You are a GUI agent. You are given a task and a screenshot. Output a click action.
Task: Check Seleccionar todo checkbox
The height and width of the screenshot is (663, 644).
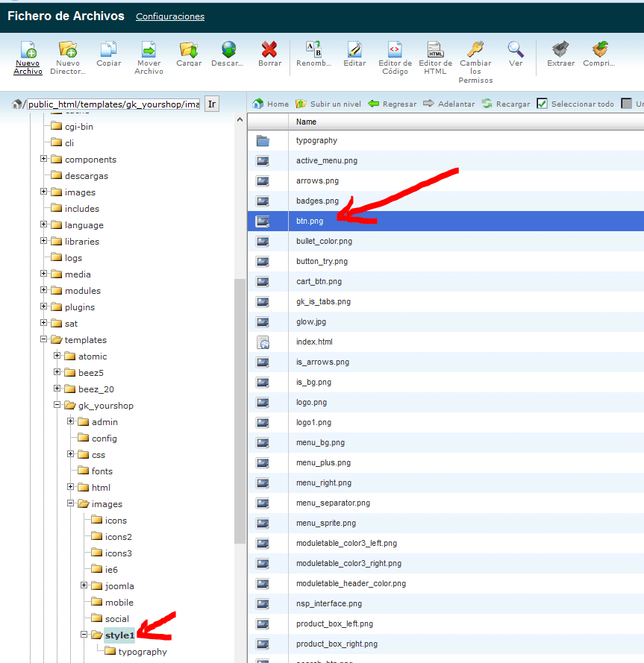point(542,104)
